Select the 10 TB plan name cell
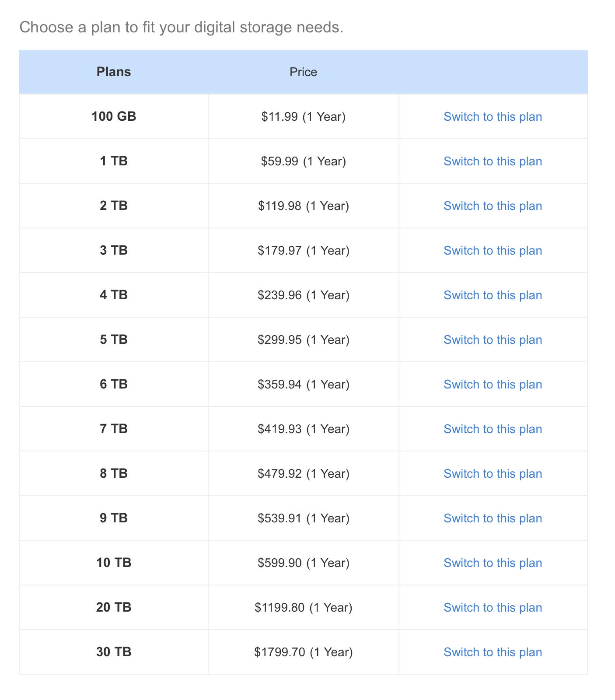This screenshot has height=700, width=615. 114,563
